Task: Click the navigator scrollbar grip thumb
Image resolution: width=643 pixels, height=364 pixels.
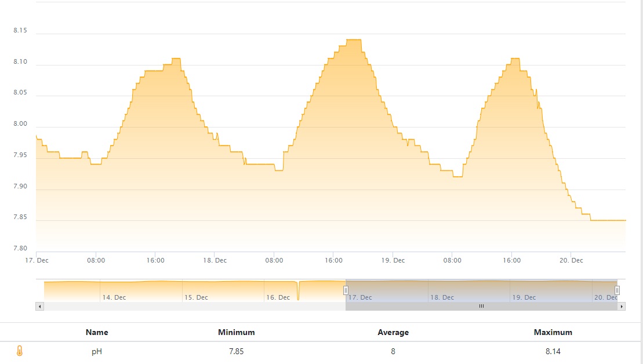Action: click(481, 306)
